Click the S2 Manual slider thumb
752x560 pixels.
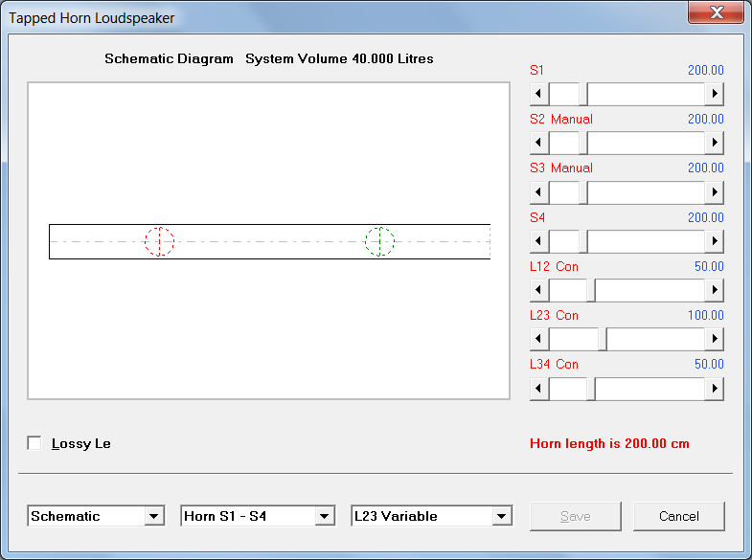pyautogui.click(x=583, y=143)
